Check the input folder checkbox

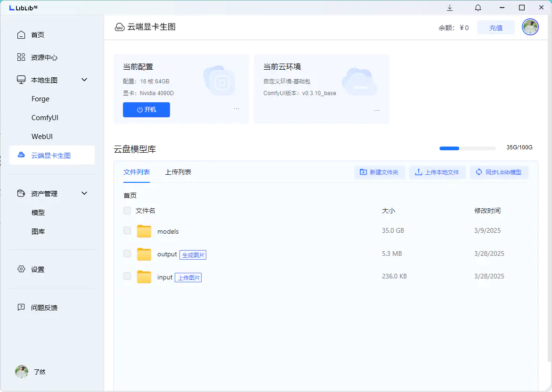tap(127, 276)
